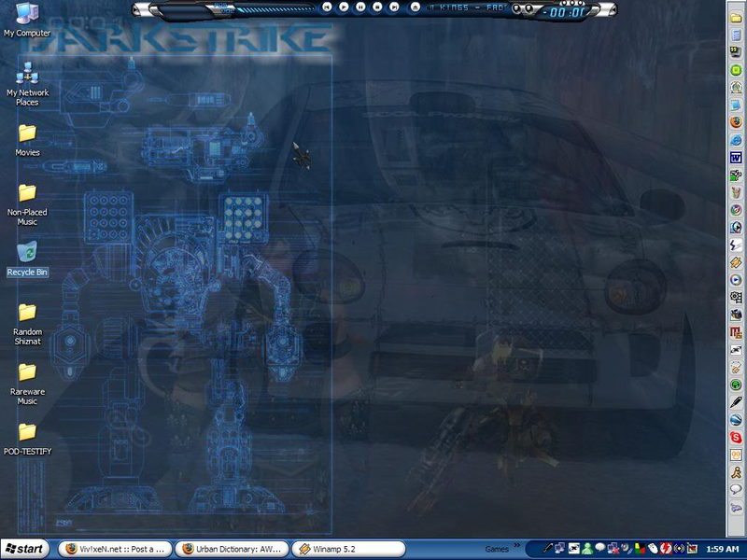Click the green globe icon in side launcher
Viewport: 747px width, 560px height.
(736, 385)
